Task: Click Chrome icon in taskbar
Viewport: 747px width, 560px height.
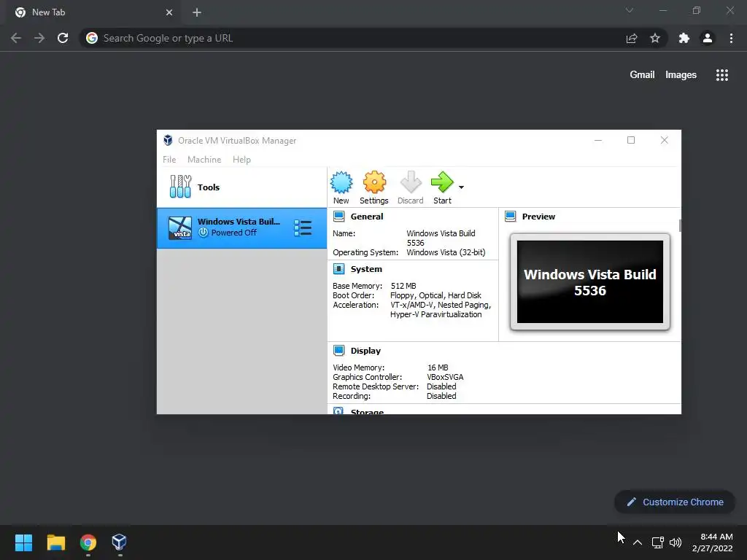Action: [88, 542]
